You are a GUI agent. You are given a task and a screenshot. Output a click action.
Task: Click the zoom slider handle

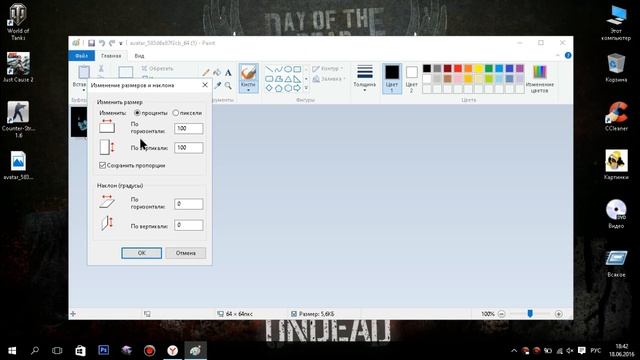[x=530, y=313]
